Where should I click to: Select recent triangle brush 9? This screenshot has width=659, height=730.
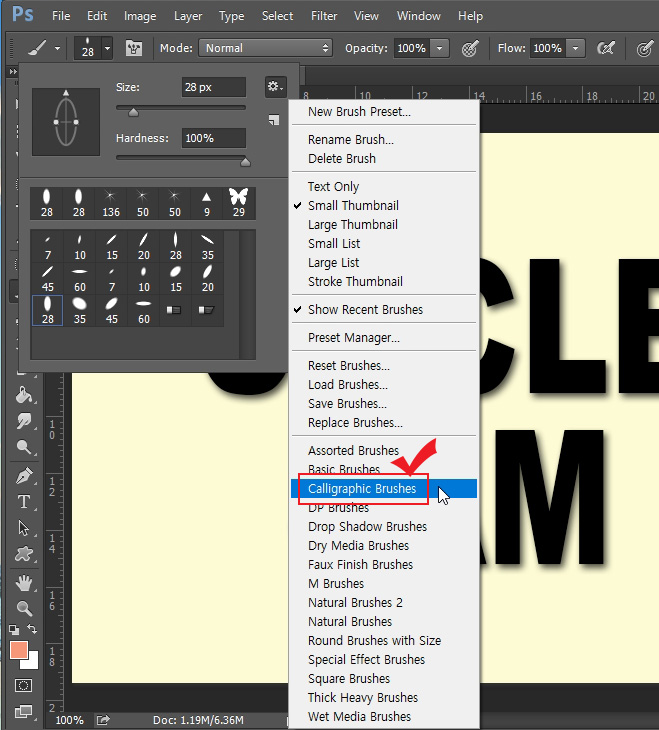207,203
